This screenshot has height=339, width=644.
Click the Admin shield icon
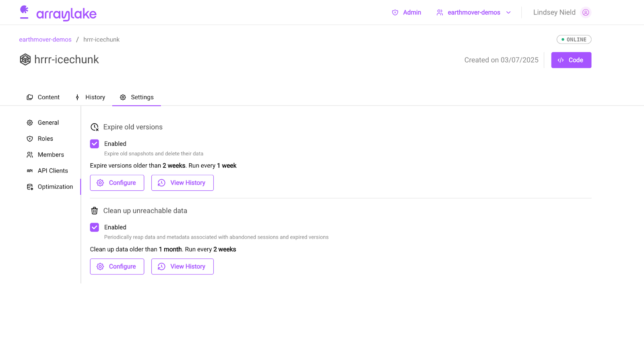pyautogui.click(x=395, y=12)
